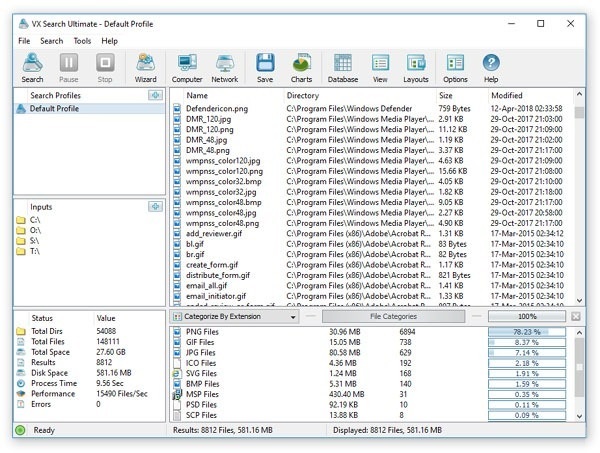The height and width of the screenshot is (453, 600).
Task: Click the 100% progress indicator bar
Action: pyautogui.click(x=526, y=317)
